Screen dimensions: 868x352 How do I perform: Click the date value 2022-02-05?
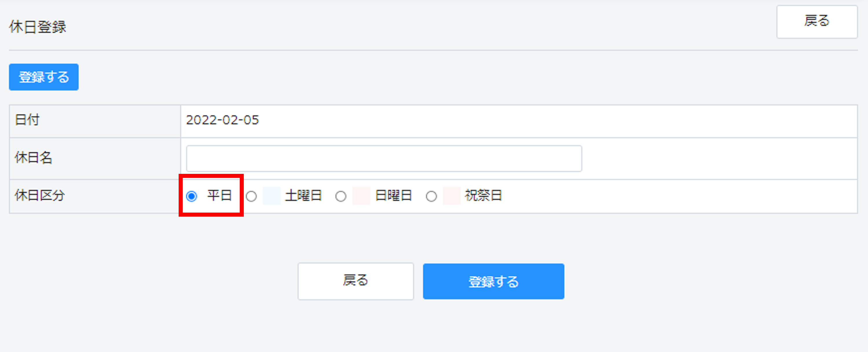tap(222, 120)
